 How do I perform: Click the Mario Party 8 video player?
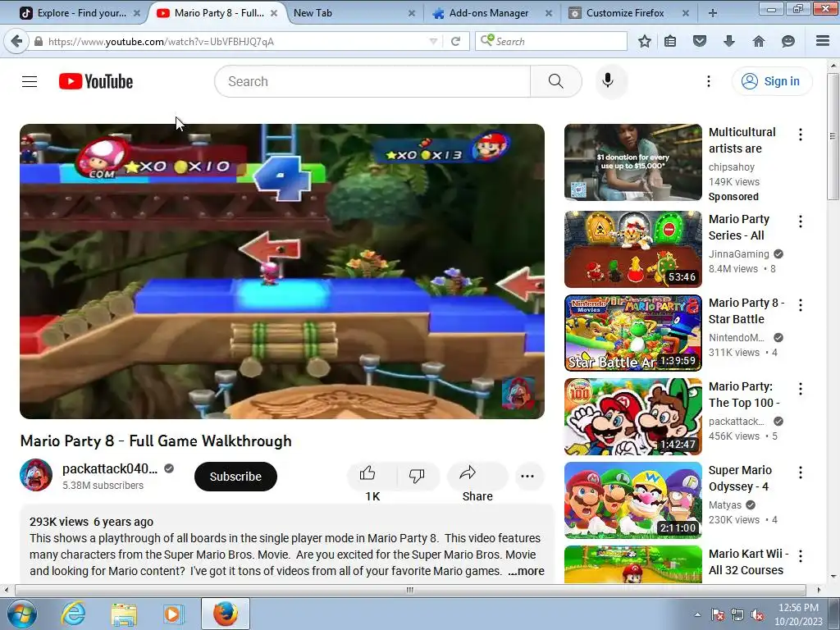(x=282, y=271)
